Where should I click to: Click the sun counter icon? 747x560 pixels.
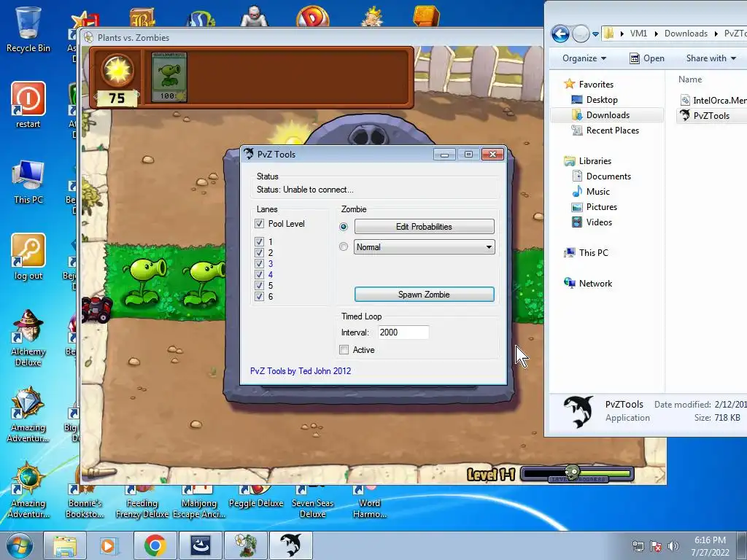tap(117, 71)
